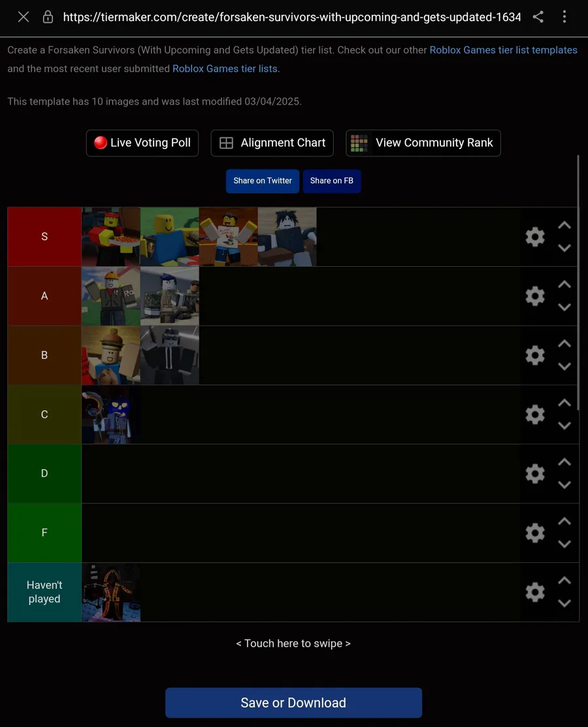The image size is (588, 727).
Task: Open settings gear for the Haven't played row
Action: [535, 592]
